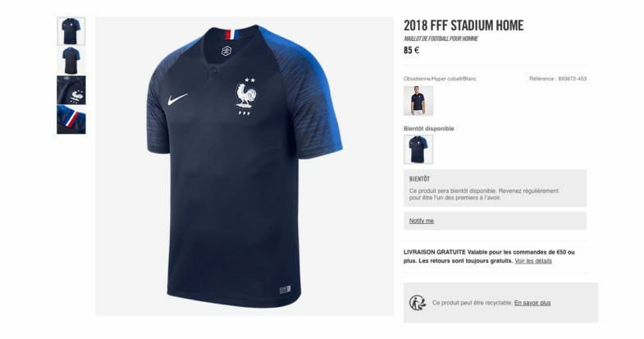Click the collar badge logo inside the neck

click(x=226, y=51)
